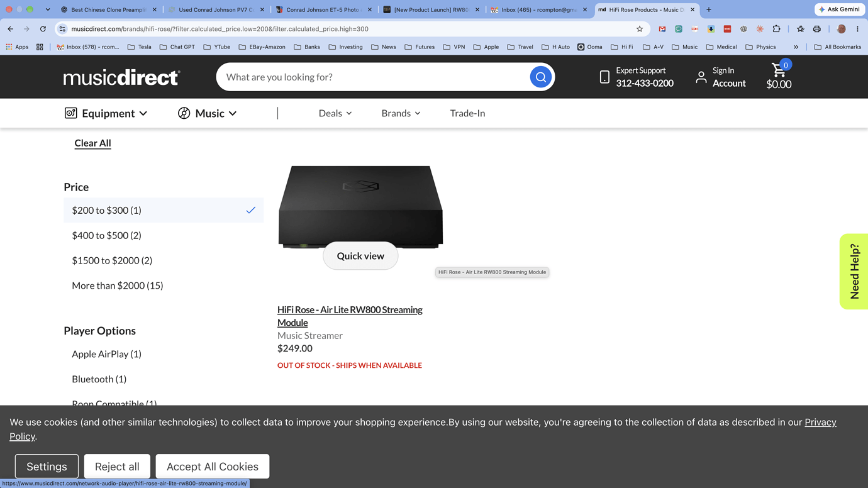Open the Apps grid bookmark
868x488 pixels.
18,47
